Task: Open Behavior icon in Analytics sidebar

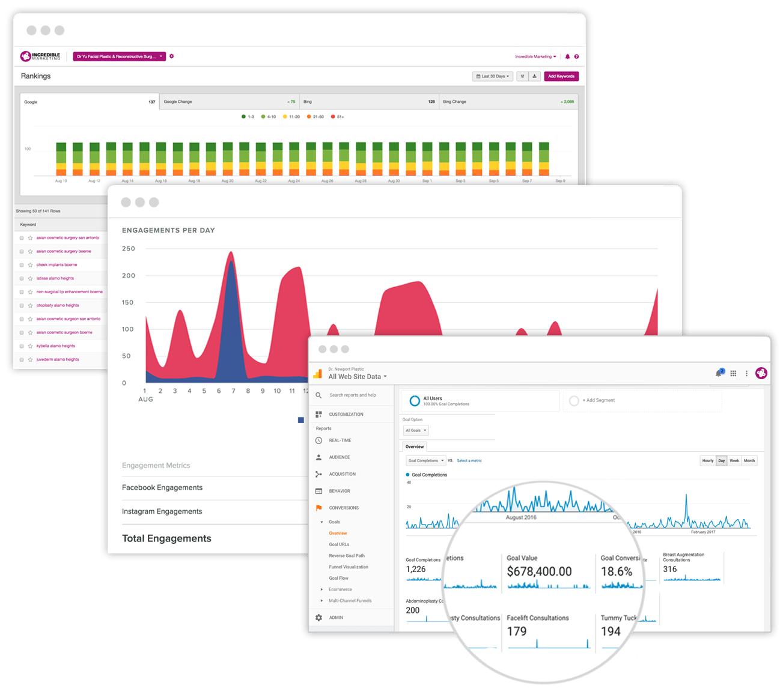Action: tap(318, 491)
